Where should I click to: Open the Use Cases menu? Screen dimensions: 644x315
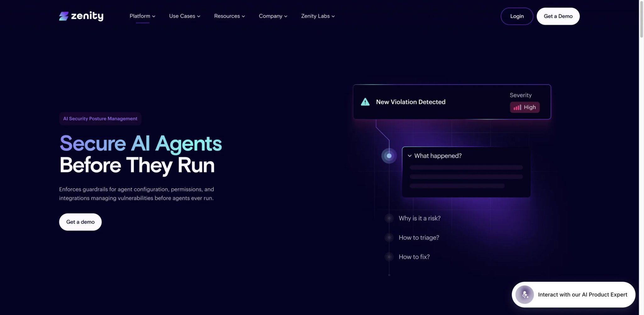point(185,16)
